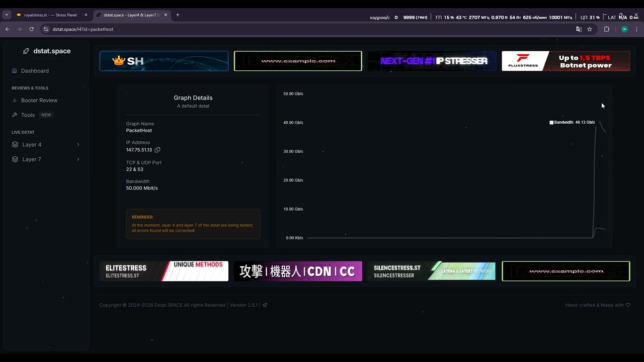This screenshot has width=644, height=362.
Task: Click the Version 2.5.1 footer text
Action: tap(244, 305)
